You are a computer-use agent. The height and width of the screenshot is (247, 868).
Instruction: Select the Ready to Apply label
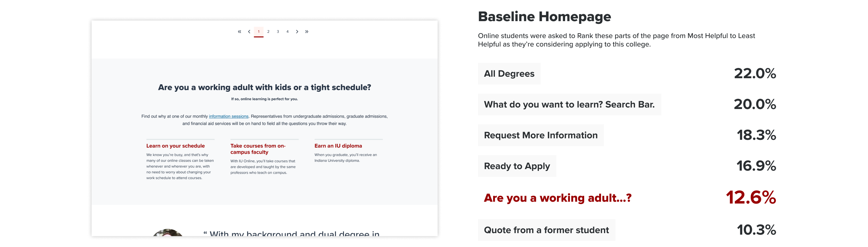click(x=517, y=166)
